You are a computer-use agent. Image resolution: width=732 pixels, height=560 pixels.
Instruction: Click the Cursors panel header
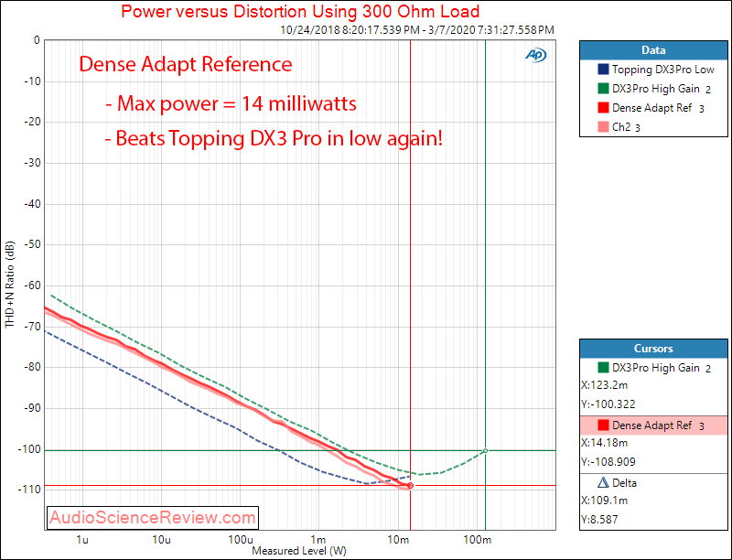pyautogui.click(x=653, y=349)
